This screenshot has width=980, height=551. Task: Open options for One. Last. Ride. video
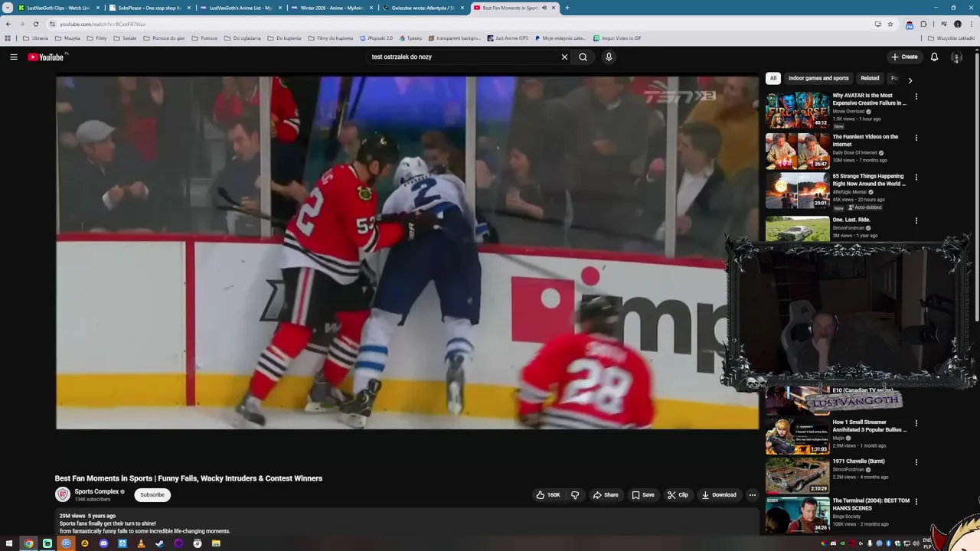pos(916,220)
